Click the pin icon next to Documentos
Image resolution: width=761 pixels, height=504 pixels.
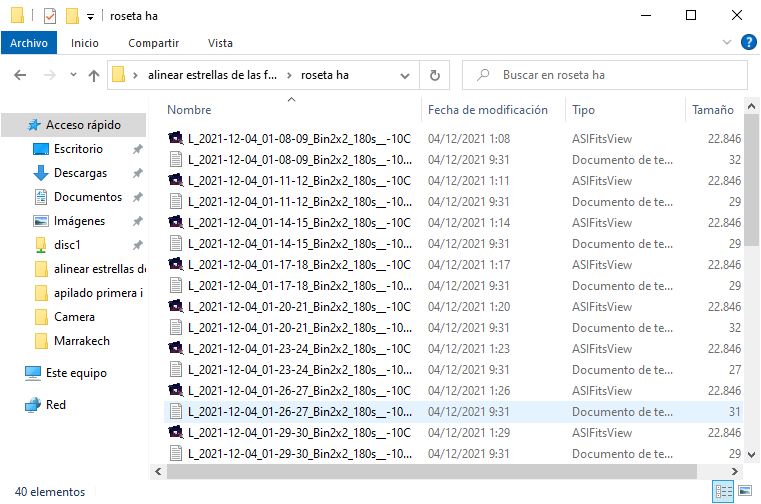tap(138, 197)
